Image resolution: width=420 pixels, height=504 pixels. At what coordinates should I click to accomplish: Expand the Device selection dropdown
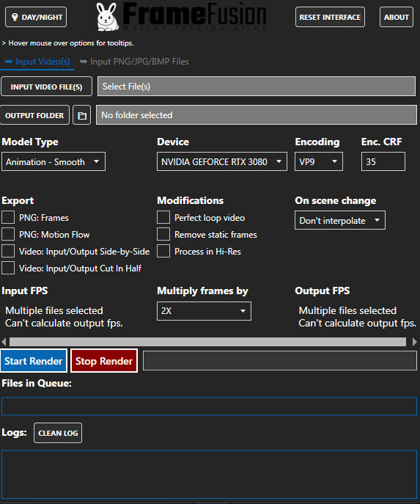[x=222, y=161]
